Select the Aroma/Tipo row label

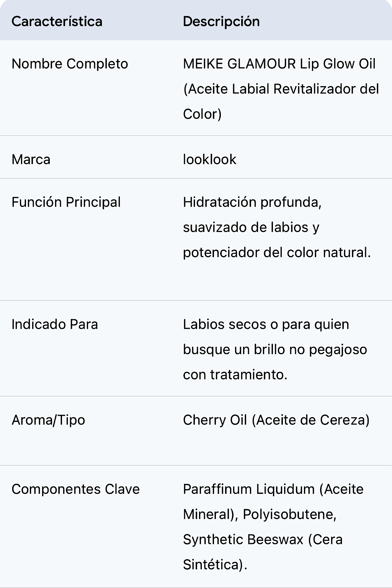click(48, 420)
